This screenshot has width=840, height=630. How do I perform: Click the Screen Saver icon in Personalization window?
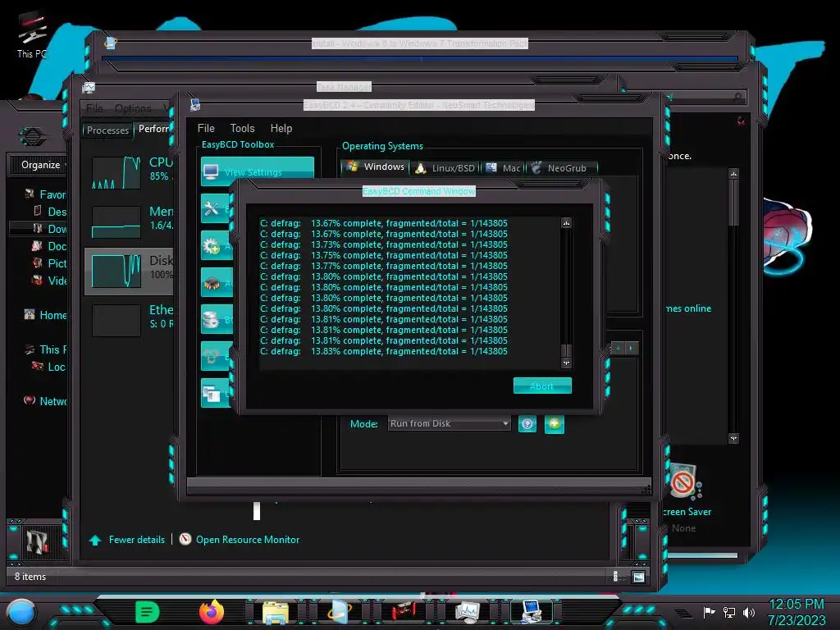(685, 482)
